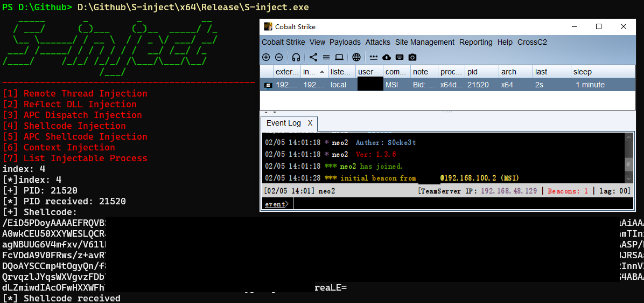Sort sessions by last column header

[x=552, y=72]
